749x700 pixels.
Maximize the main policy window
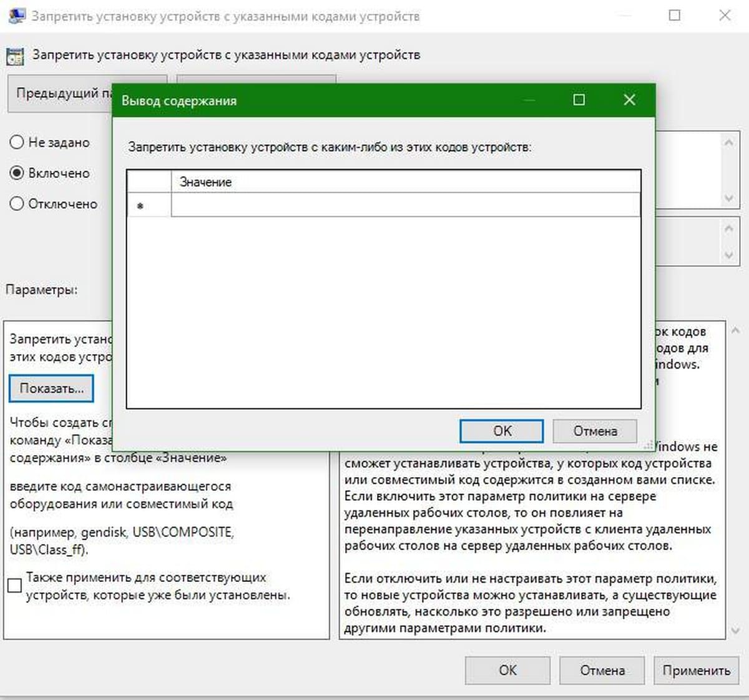pyautogui.click(x=675, y=16)
